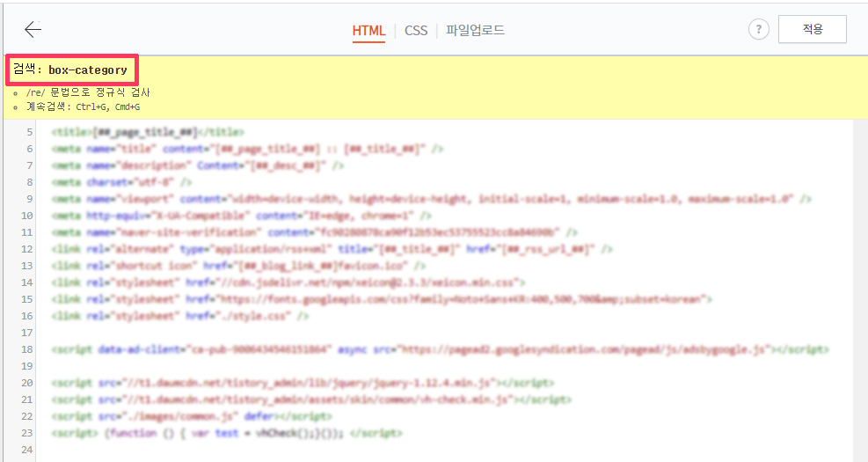The image size is (868, 462).
Task: Place cursor in the title tag code line
Action: click(147, 132)
